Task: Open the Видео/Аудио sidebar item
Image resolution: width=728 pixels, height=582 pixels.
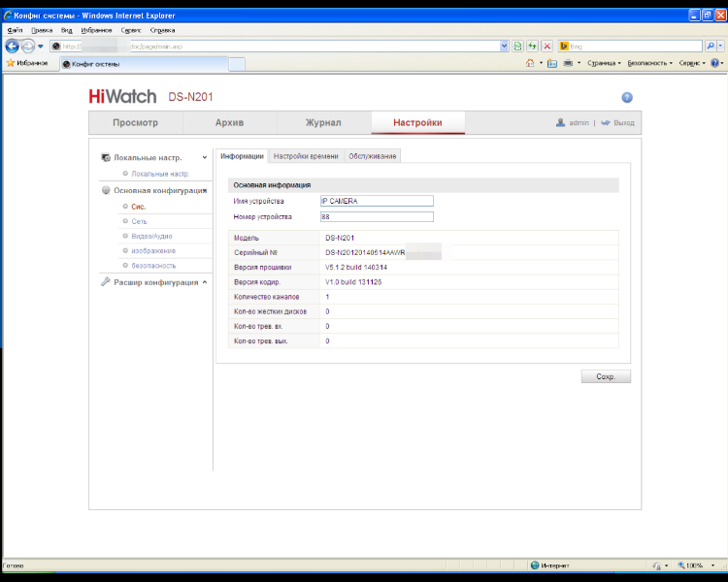Action: coord(151,237)
